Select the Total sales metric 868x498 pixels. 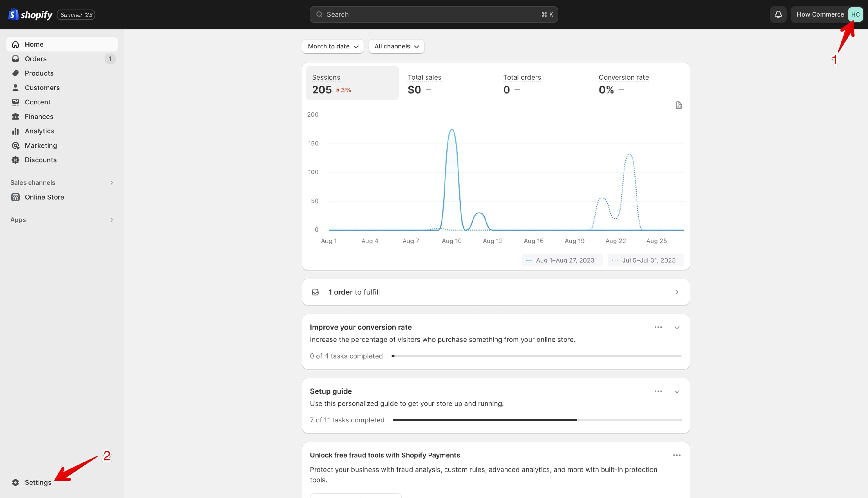coord(448,83)
